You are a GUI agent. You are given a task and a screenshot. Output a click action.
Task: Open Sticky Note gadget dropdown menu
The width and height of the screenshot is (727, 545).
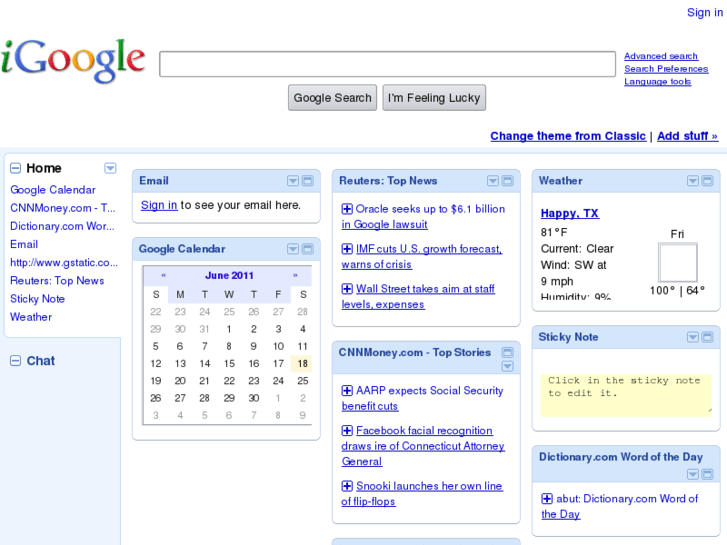click(x=693, y=337)
